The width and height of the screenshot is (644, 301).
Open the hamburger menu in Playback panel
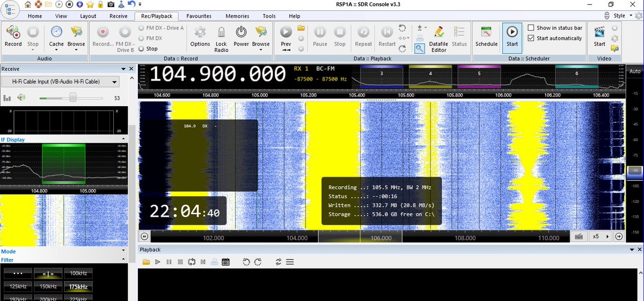[x=290, y=262]
